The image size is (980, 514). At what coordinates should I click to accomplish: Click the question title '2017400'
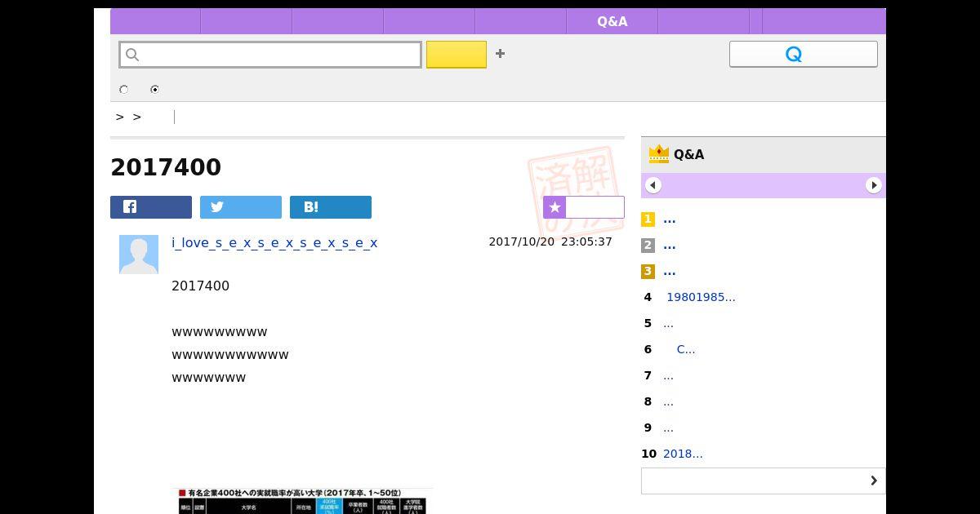tap(166, 167)
